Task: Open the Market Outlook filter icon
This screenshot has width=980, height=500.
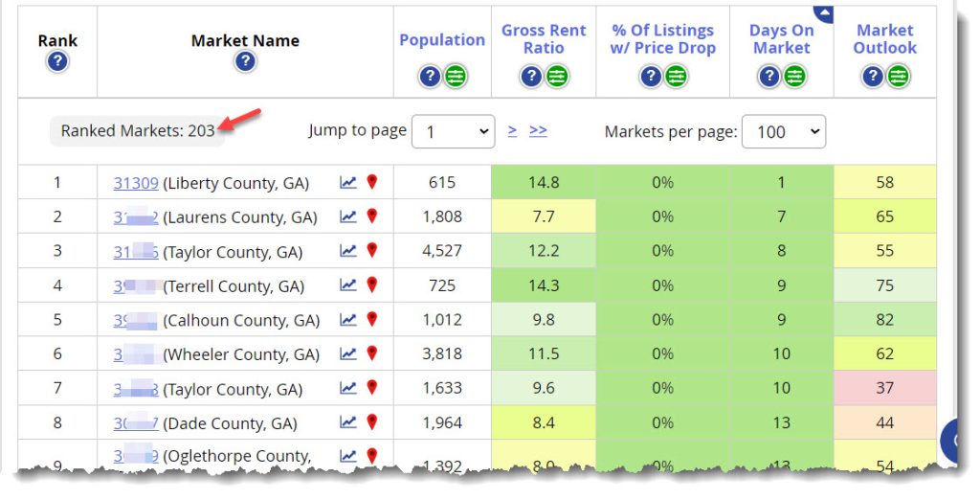Action: coord(898,77)
